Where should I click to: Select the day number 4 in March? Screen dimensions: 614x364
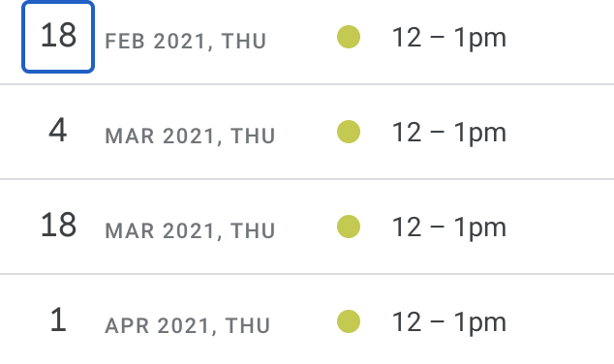point(57,131)
